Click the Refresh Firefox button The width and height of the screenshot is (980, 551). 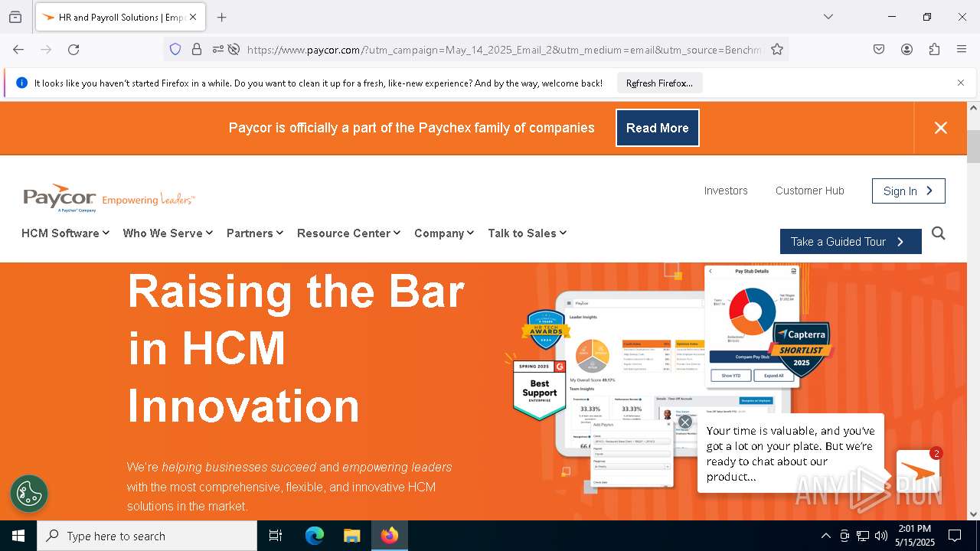coord(659,83)
